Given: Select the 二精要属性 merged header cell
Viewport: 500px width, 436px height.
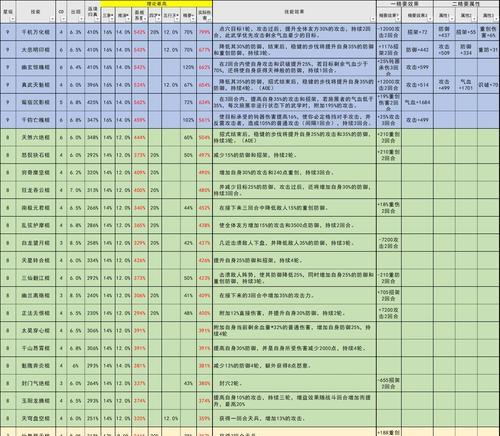Looking at the screenshot, I should [x=466, y=4].
